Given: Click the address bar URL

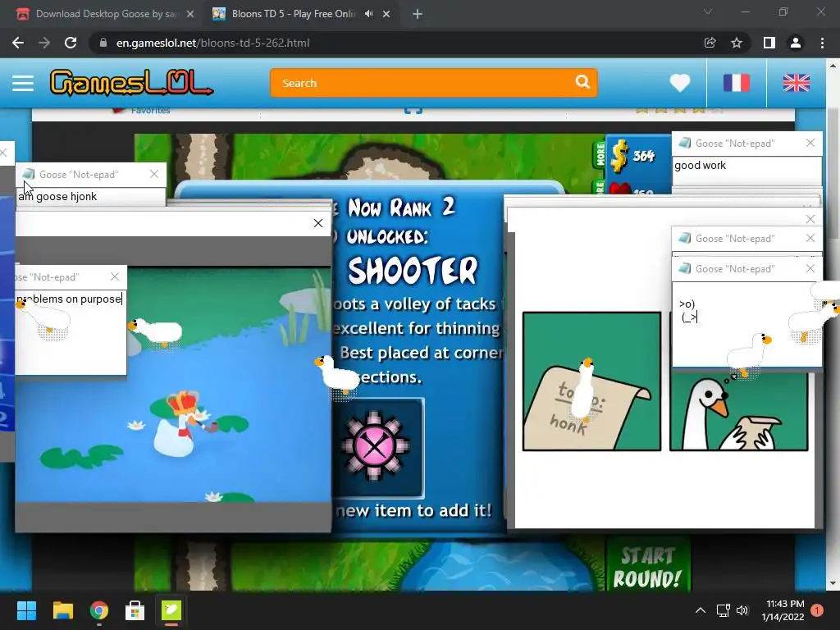Looking at the screenshot, I should [212, 43].
